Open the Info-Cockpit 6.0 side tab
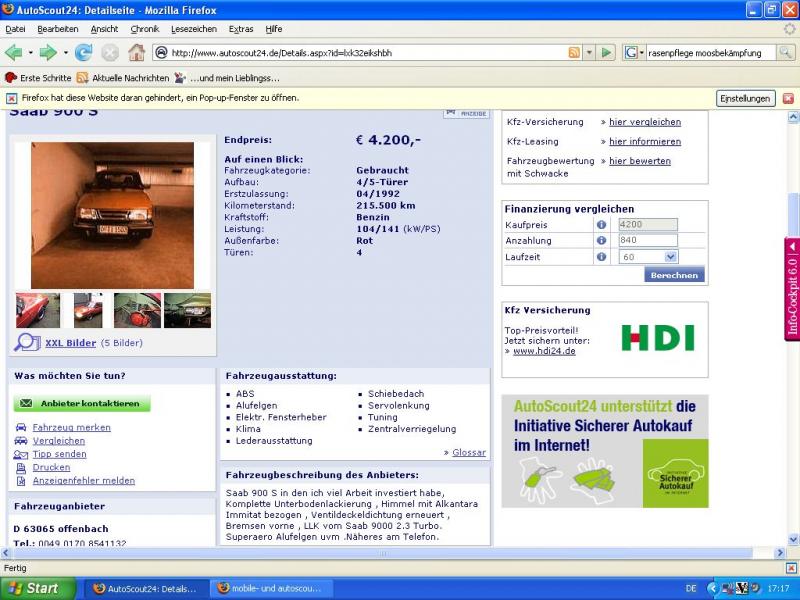 click(792, 289)
